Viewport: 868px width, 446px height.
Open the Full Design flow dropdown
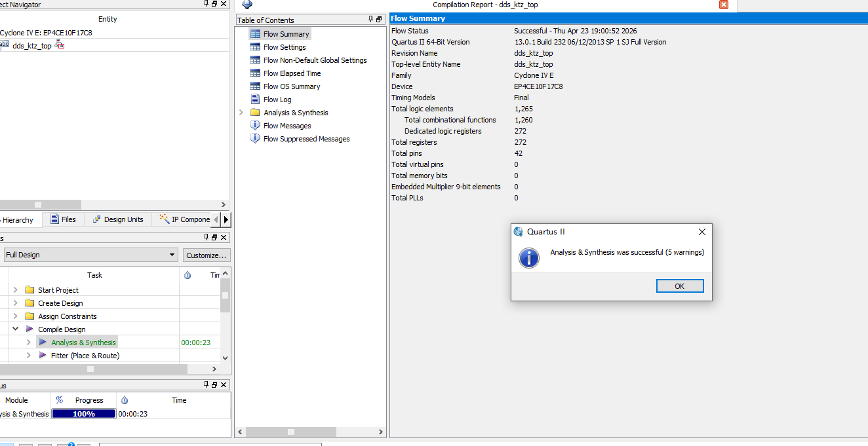(90, 255)
